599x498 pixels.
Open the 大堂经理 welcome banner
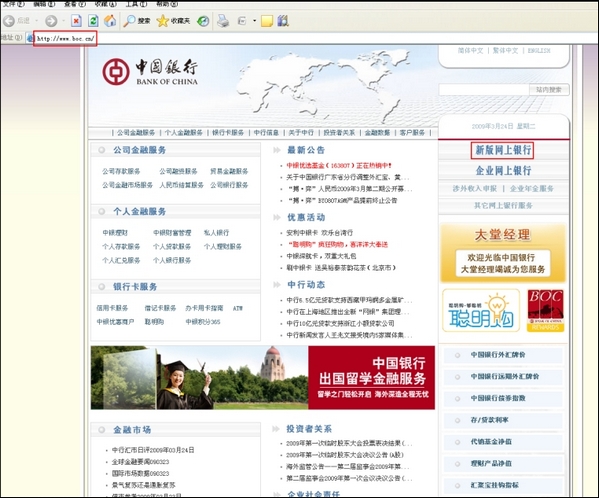click(503, 253)
